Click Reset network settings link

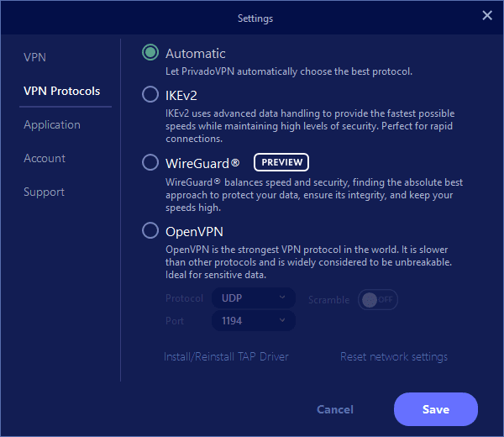(x=393, y=356)
